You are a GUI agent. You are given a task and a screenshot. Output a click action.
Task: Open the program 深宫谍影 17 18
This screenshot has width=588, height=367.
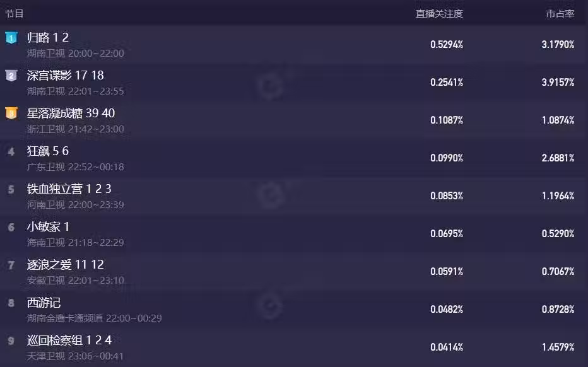click(x=65, y=76)
